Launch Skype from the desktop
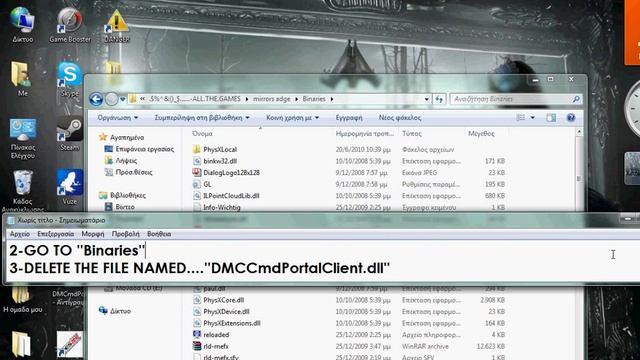The image size is (640, 360). 70,80
